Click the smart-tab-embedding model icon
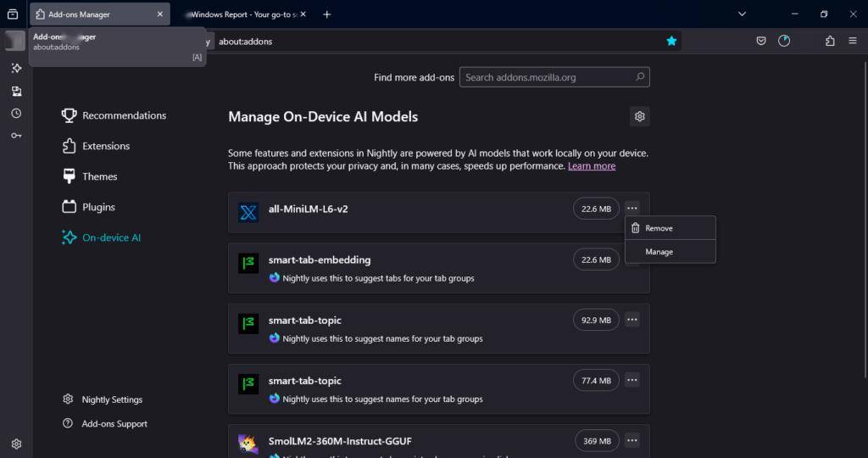 pyautogui.click(x=248, y=263)
